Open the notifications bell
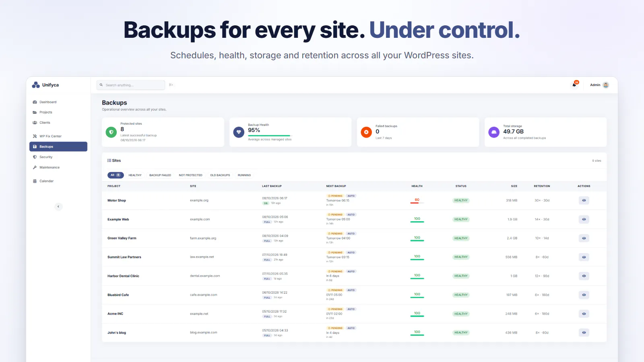 (x=574, y=84)
